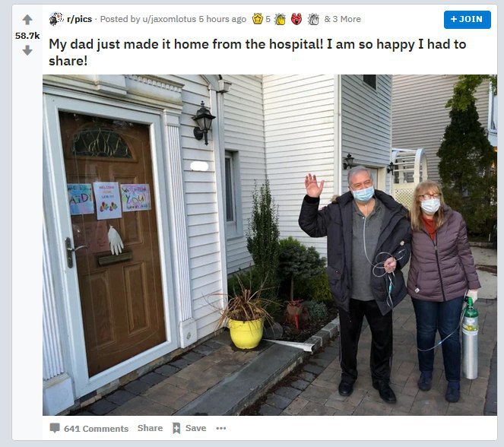Open the post photo of the couple
504x447 pixels.
(x=270, y=246)
